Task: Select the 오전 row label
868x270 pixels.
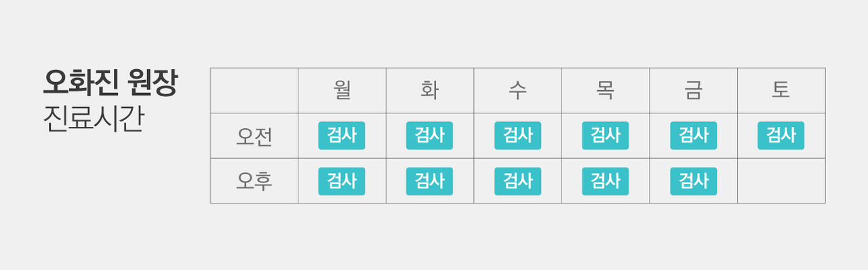Action: [254, 136]
